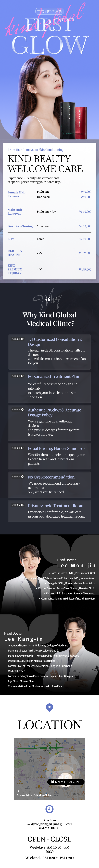This screenshot has width=99, height=868.
Task: Click the CHECK 3 badge
Action: click(18, 410)
